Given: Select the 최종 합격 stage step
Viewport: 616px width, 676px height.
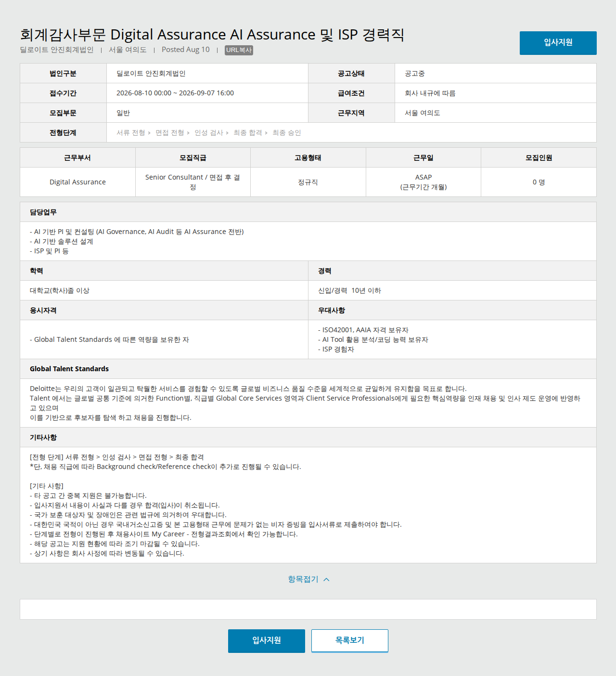Looking at the screenshot, I should click(248, 133).
